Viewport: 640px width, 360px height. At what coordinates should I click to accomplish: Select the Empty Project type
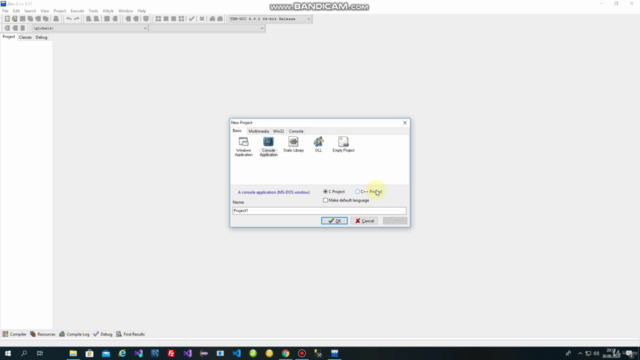pos(343,144)
